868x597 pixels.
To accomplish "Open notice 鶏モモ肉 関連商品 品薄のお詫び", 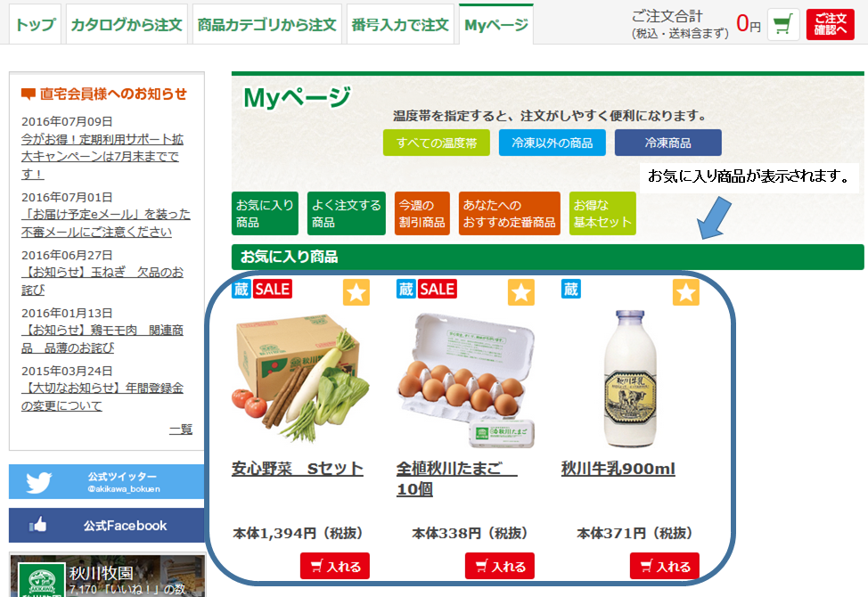I will pyautogui.click(x=102, y=339).
